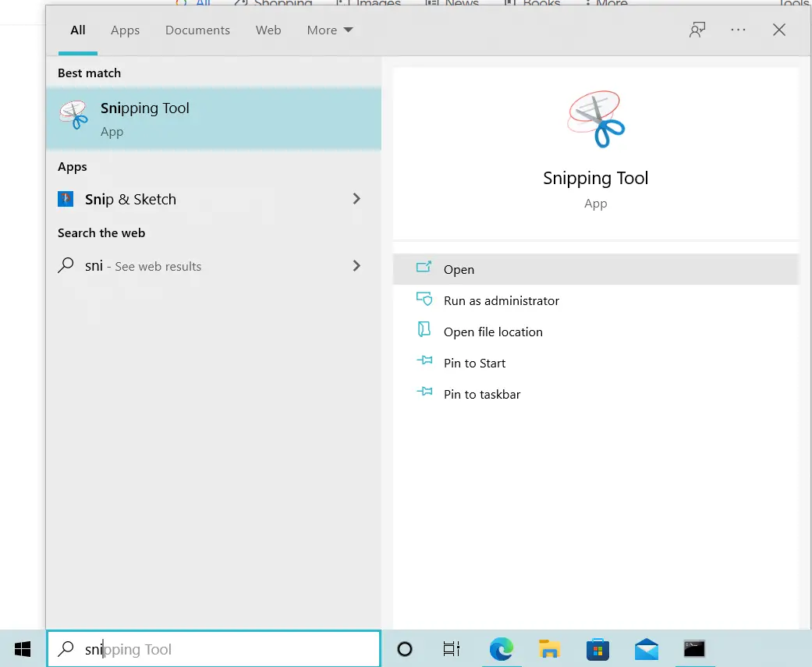Screen dimensions: 812x667
Task: Launch Command Prompt from the taskbar
Action: tap(694, 648)
